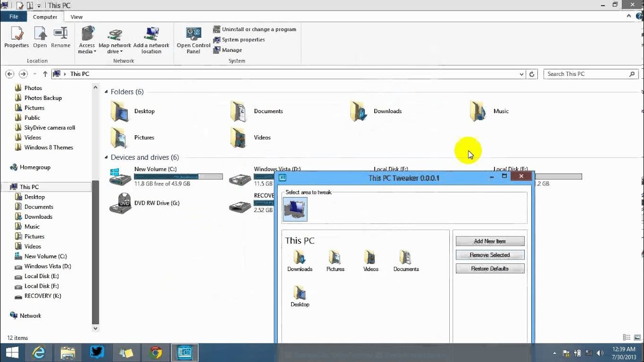The image size is (644, 362).
Task: Click the volume icon in system tray
Action: (x=600, y=353)
